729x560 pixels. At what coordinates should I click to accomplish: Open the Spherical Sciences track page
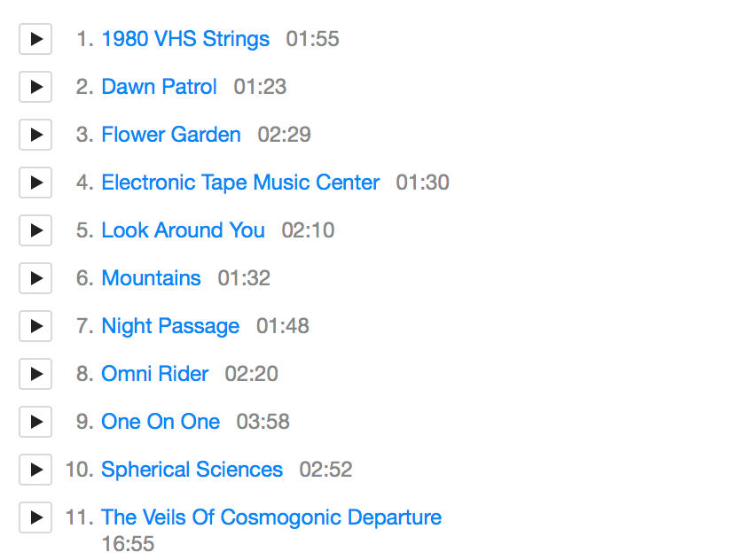click(192, 470)
